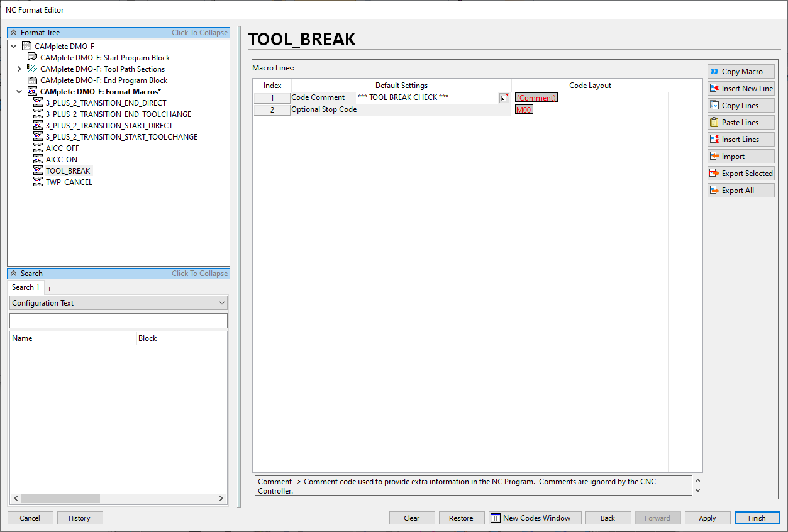Click the (Comment) code layout token

coord(536,97)
